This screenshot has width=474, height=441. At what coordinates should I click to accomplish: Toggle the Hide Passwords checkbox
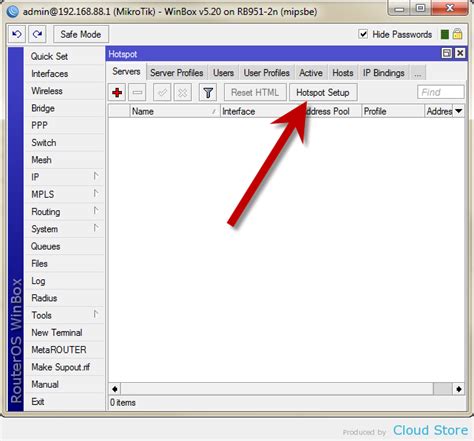(x=363, y=34)
